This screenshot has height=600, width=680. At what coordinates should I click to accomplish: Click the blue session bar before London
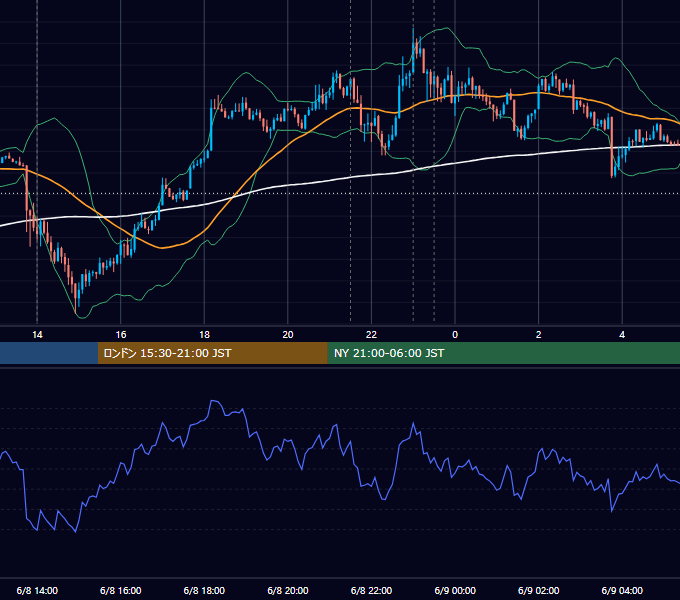49,353
